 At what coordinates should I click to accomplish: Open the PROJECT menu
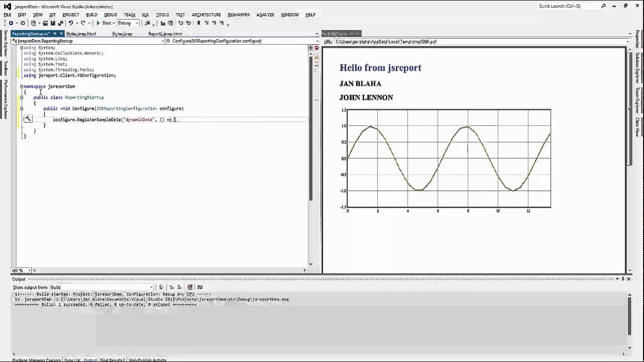click(x=70, y=15)
